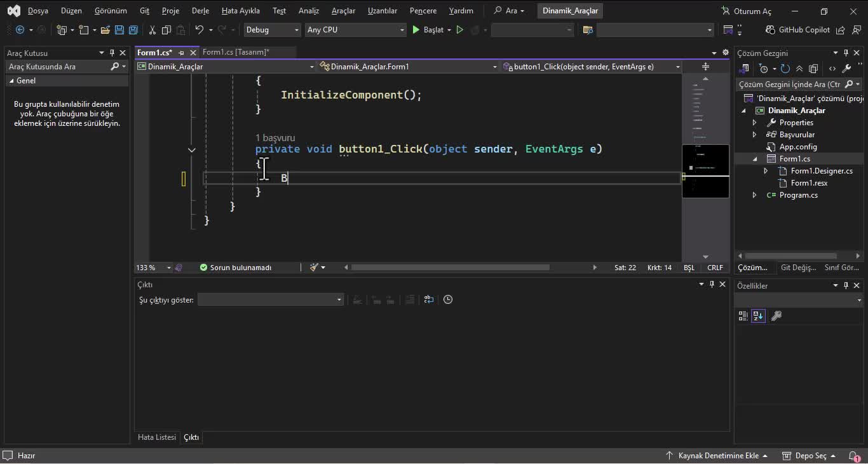This screenshot has width=868, height=464.
Task: Click the split editor icon above the vertical scrollbar
Action: [705, 67]
